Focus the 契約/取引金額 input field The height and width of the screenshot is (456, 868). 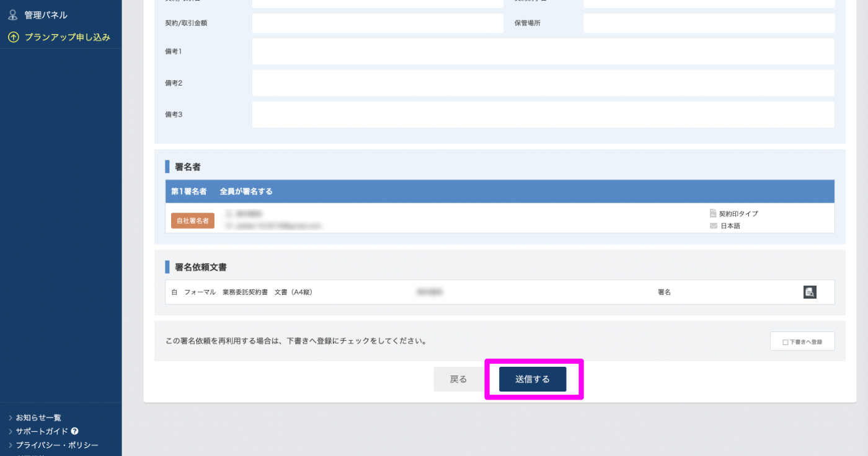tap(378, 24)
